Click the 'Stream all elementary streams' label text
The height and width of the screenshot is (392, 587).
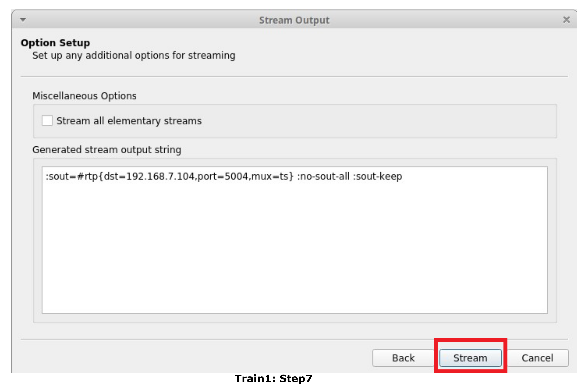pos(129,121)
